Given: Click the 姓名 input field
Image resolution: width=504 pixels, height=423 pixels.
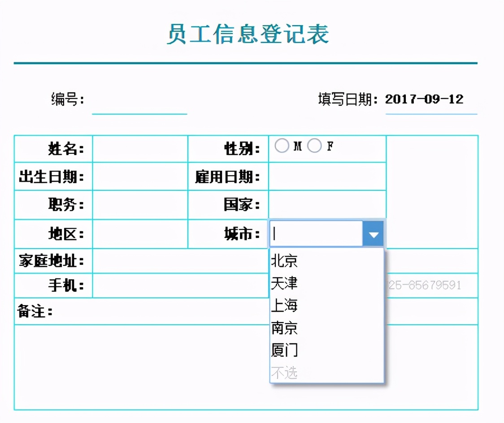Looking at the screenshot, I should (139, 148).
